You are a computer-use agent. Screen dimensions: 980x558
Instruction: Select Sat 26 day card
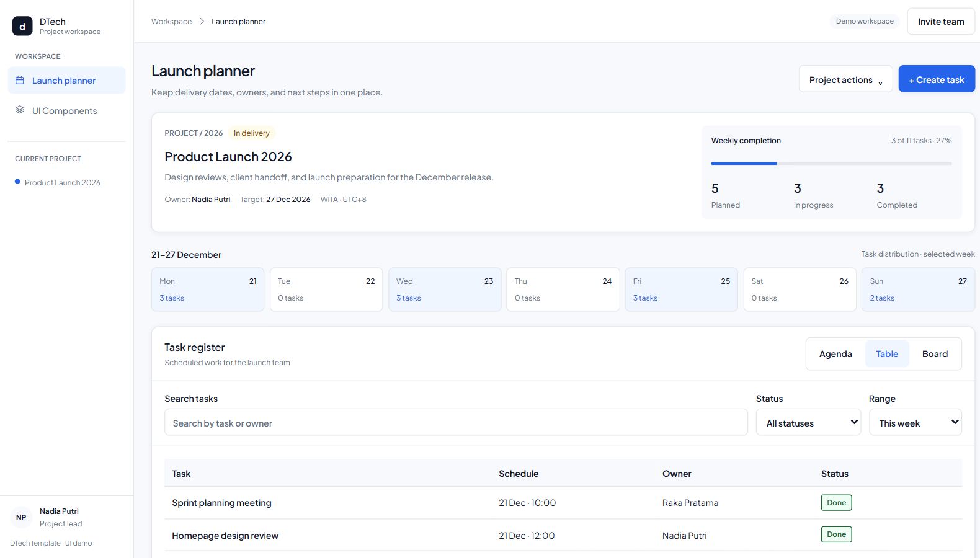tap(800, 290)
